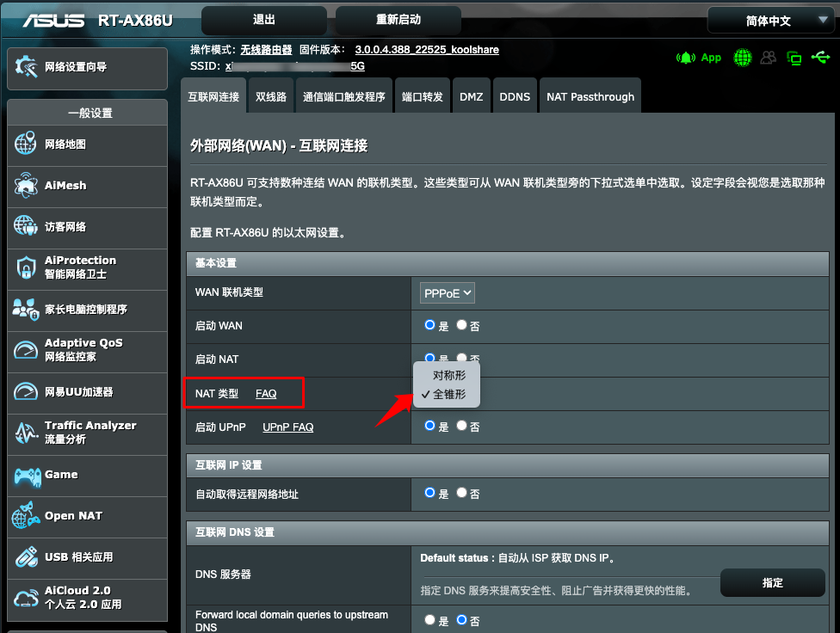Click the 互联网 DNS 设置 section header
The height and width of the screenshot is (633, 840).
(508, 532)
